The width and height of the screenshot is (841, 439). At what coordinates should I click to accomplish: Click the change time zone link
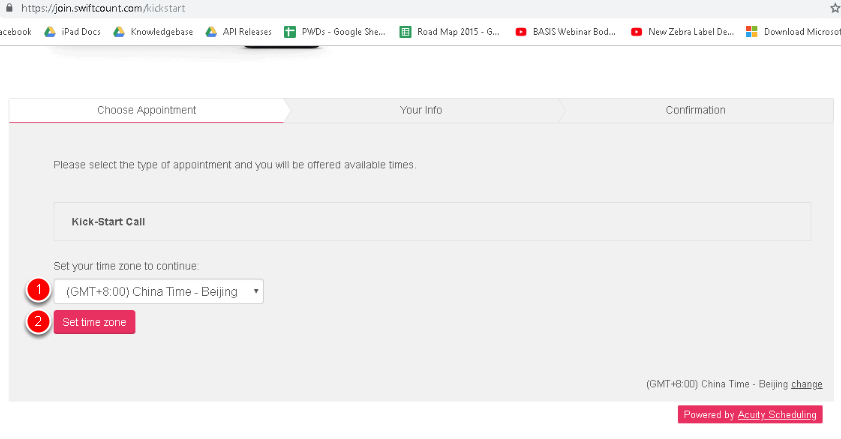(x=807, y=384)
